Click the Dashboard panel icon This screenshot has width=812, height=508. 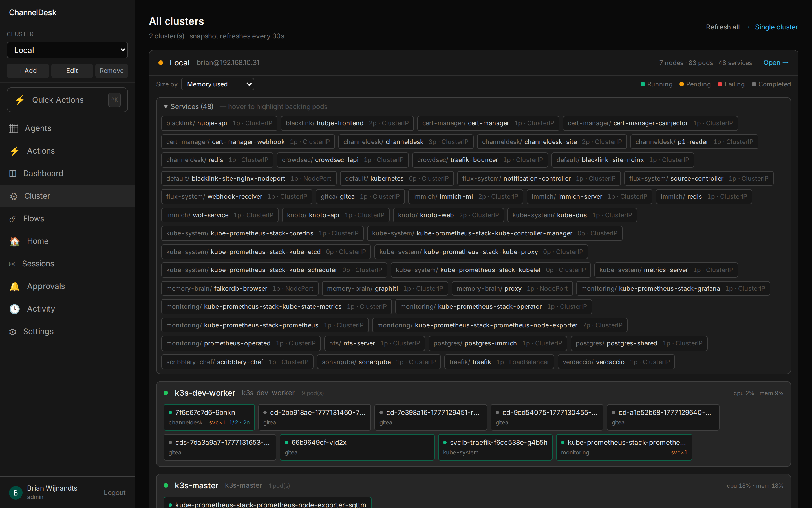13,173
